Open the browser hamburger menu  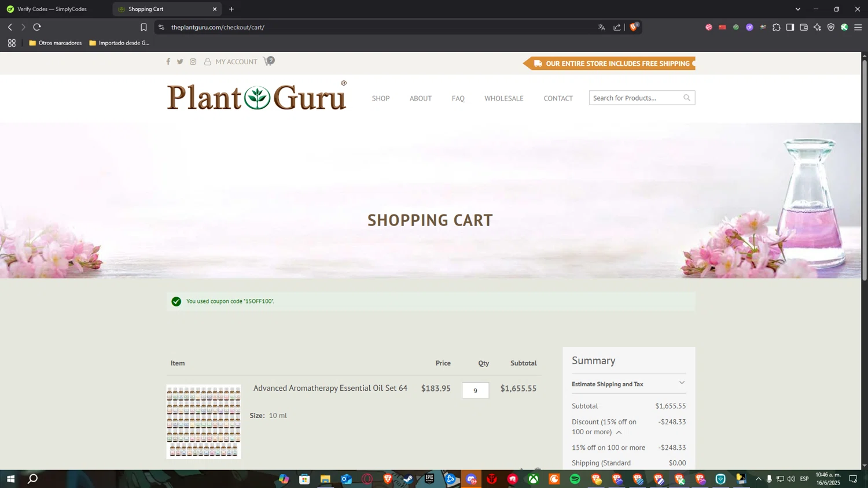(x=858, y=27)
